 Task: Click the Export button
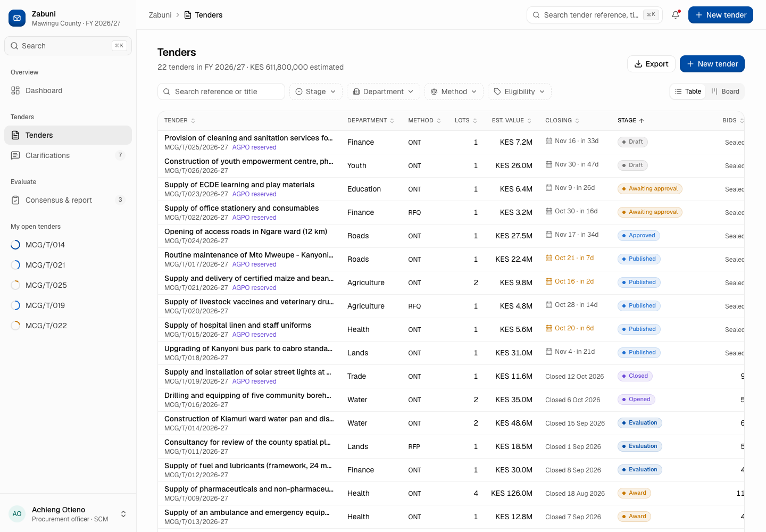click(x=651, y=64)
